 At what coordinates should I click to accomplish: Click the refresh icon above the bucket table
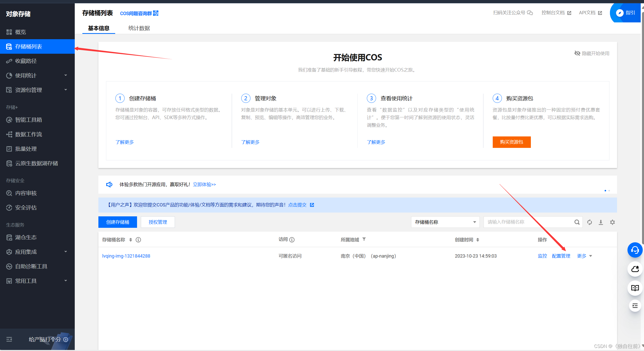click(590, 222)
